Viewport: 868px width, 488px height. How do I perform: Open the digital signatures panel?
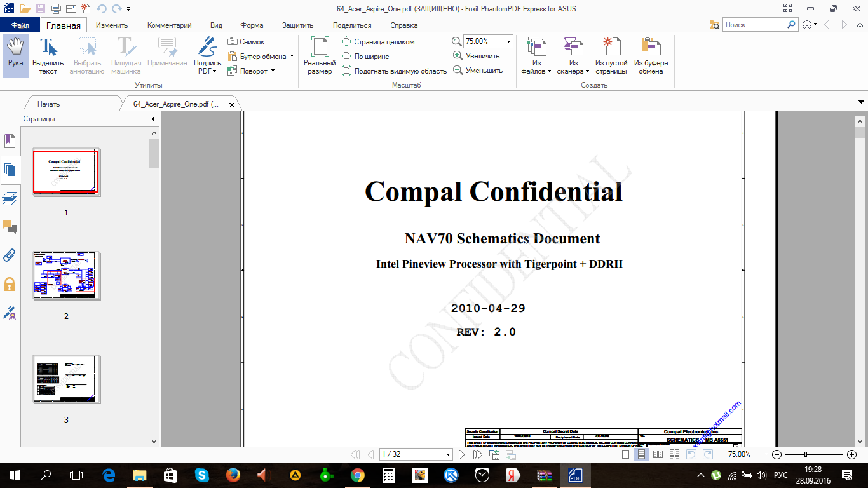pyautogui.click(x=10, y=312)
